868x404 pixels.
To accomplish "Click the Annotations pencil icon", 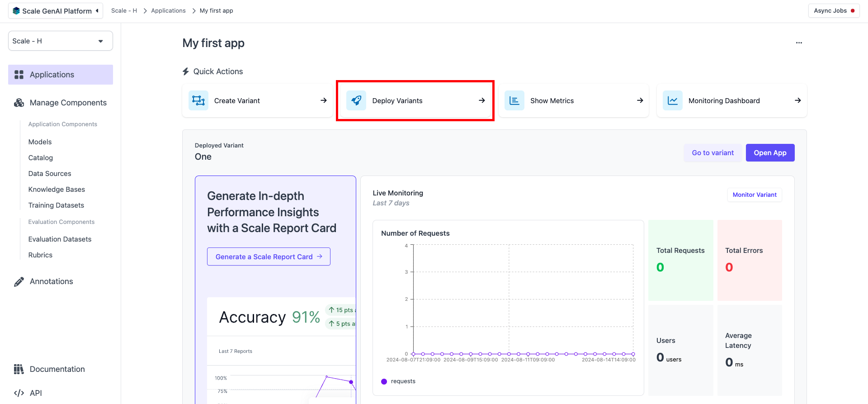I will pyautogui.click(x=19, y=281).
